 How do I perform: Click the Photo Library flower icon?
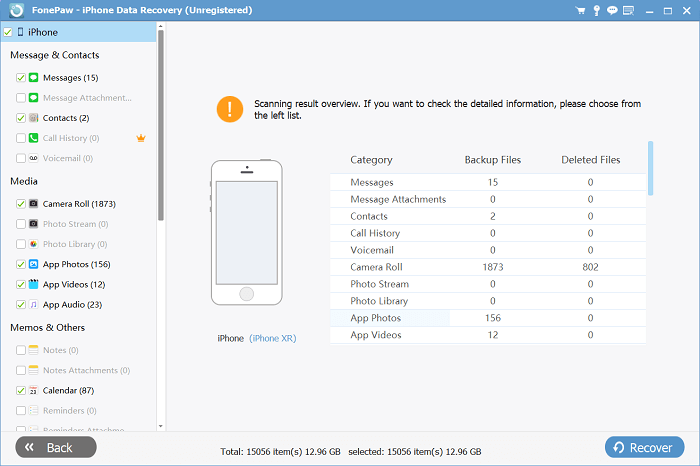pyautogui.click(x=33, y=244)
